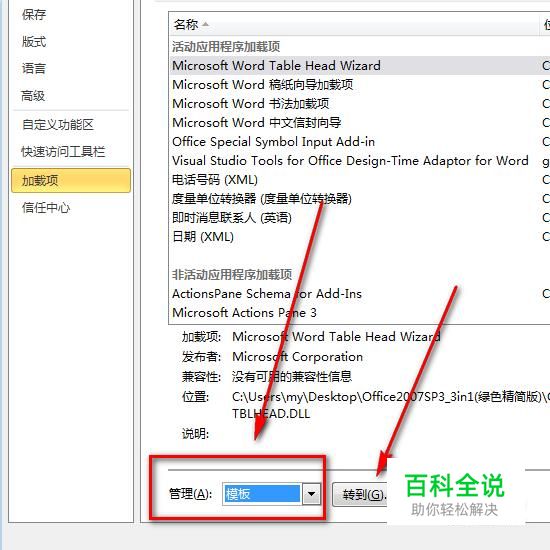This screenshot has width=550, height=550.
Task: Select ActionsPane Schema for Add-Ins row
Action: (x=360, y=294)
